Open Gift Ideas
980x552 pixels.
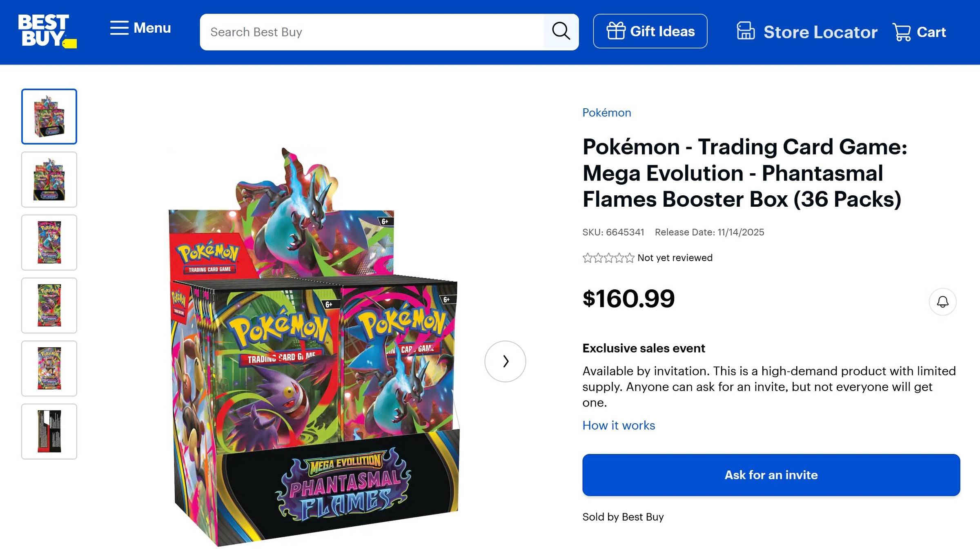click(650, 31)
